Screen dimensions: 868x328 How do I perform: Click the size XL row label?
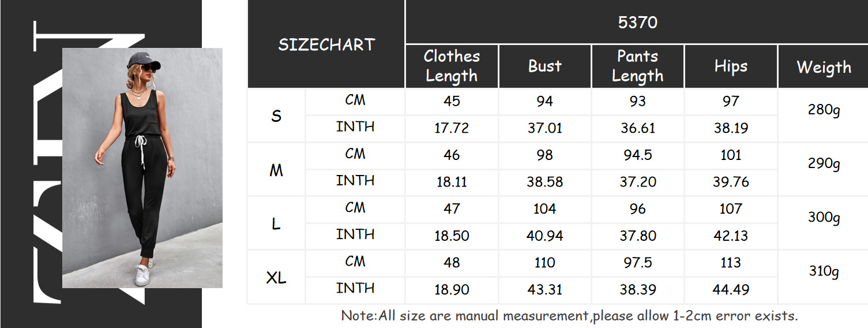pos(276,278)
